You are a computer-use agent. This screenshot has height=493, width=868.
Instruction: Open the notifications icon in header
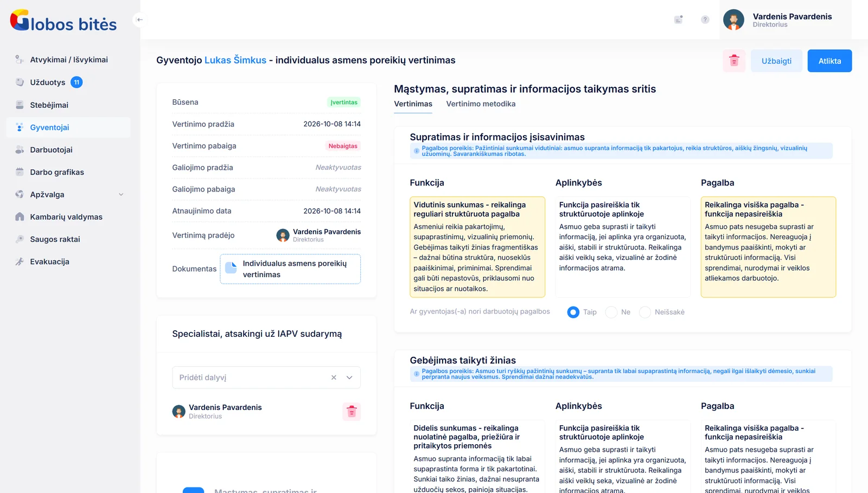click(678, 20)
